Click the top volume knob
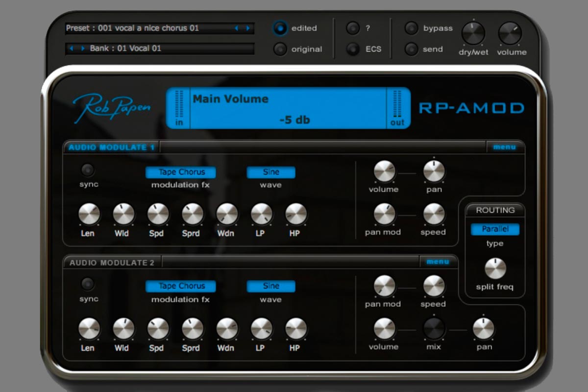Image resolution: width=588 pixels, height=392 pixels. (510, 34)
